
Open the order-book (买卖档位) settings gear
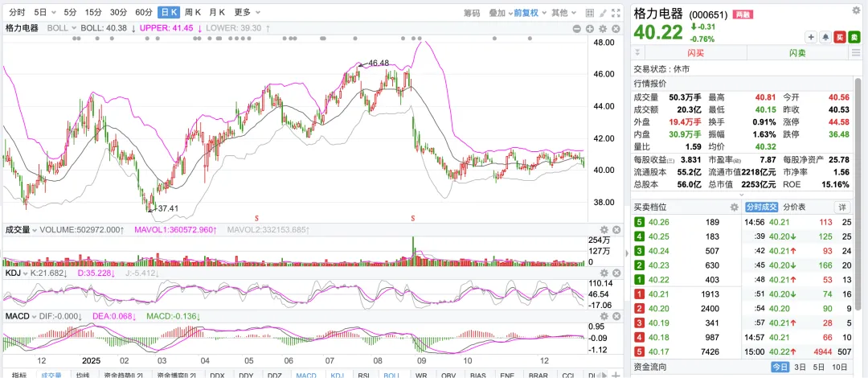coord(734,207)
